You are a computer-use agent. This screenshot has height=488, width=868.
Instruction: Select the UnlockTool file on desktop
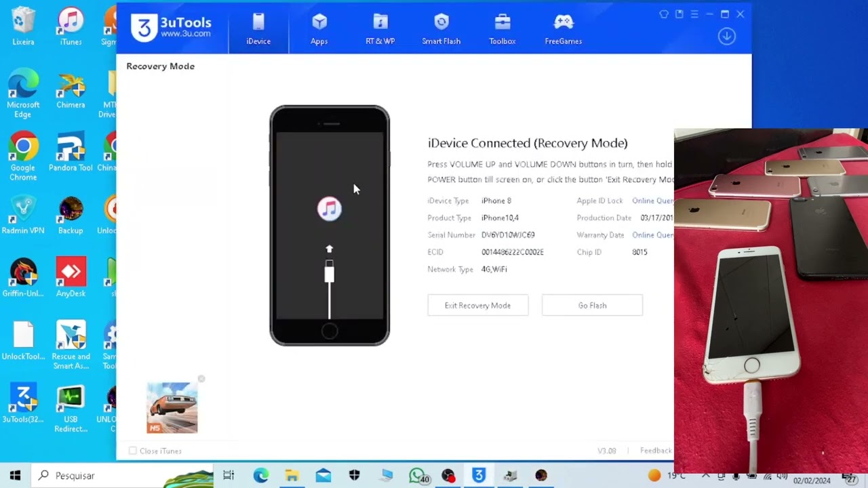pyautogui.click(x=23, y=341)
